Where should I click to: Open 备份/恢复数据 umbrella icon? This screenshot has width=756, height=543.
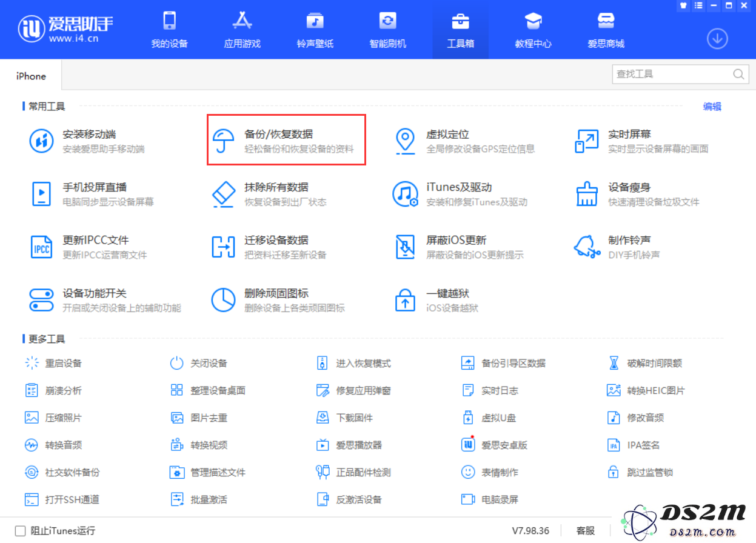224,141
